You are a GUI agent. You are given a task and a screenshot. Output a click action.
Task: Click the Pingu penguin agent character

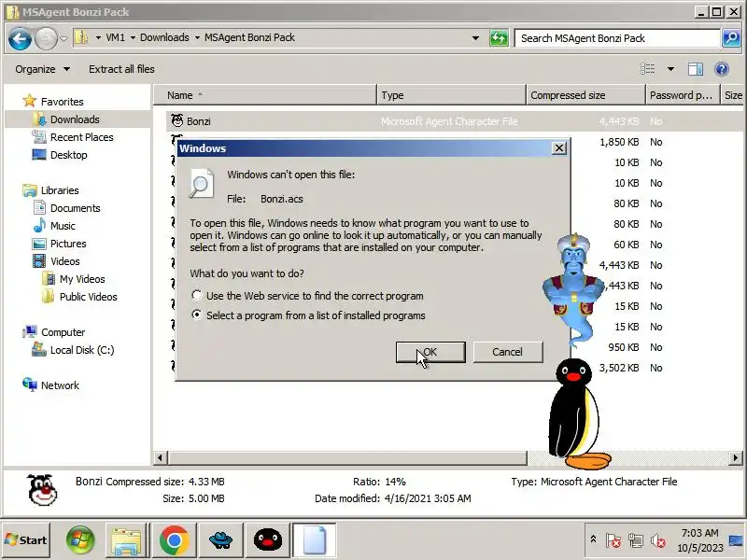point(577,414)
